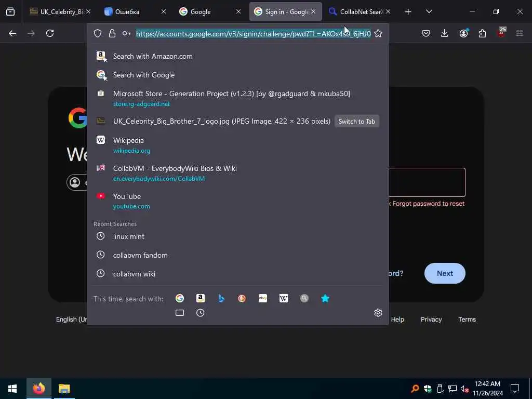Bookmark this page with the star
Viewport: 532px width, 399px height.
click(378, 34)
